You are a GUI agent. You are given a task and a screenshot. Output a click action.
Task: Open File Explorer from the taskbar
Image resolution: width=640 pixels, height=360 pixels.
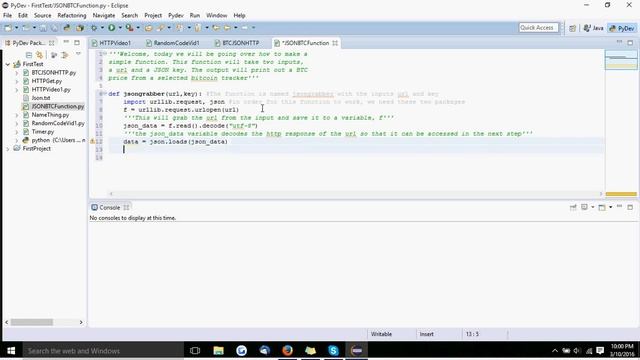218,351
